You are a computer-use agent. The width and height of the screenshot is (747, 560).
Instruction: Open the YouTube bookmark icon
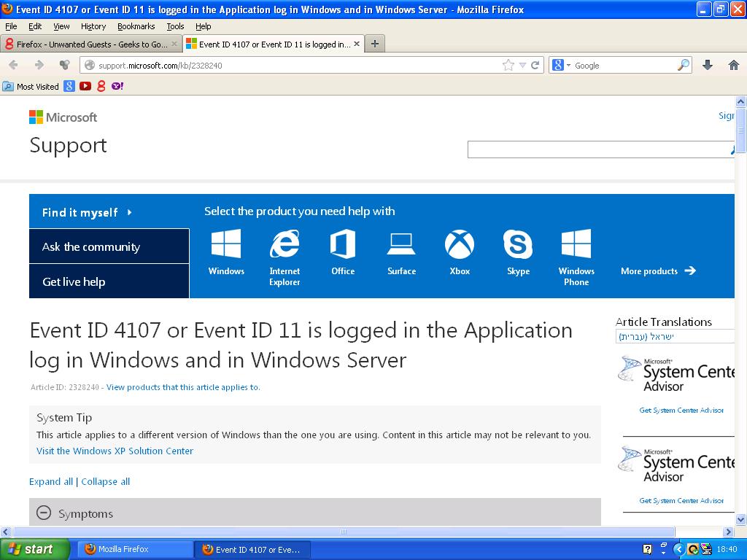tap(85, 86)
